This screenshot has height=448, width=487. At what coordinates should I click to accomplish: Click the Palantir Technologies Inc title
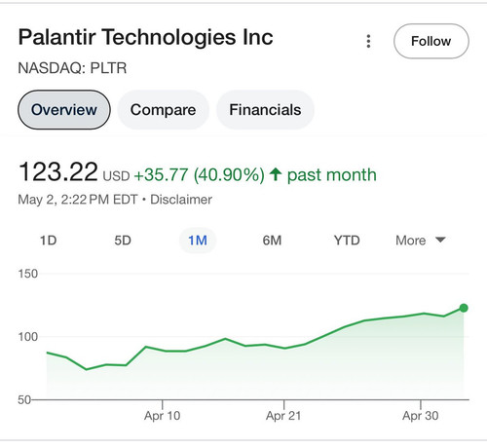point(146,37)
